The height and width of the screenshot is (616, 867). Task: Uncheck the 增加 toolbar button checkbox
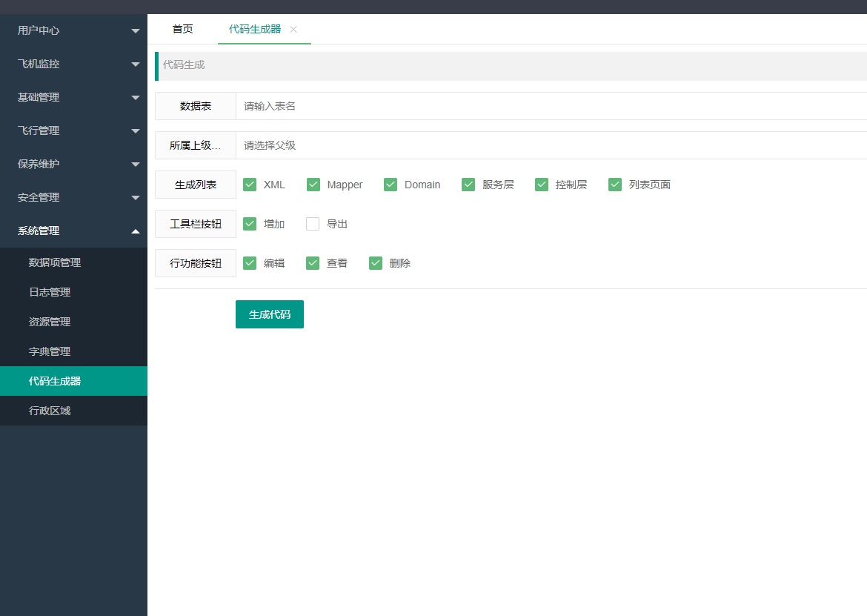point(250,224)
